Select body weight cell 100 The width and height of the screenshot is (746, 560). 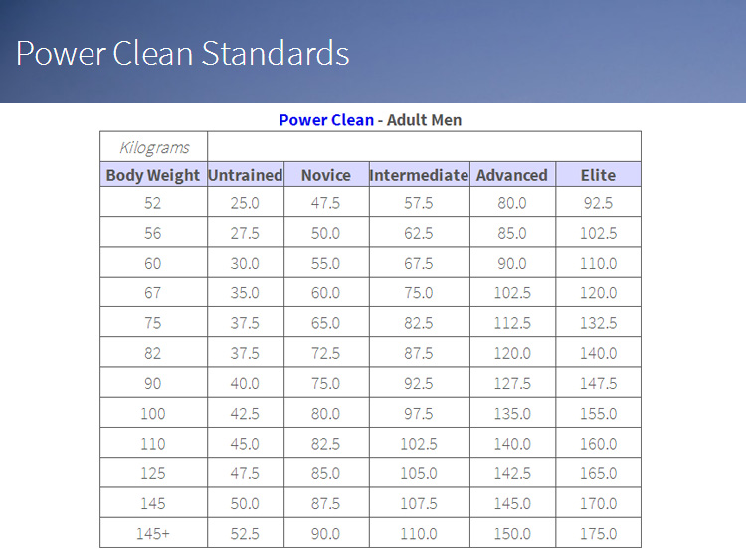click(153, 414)
